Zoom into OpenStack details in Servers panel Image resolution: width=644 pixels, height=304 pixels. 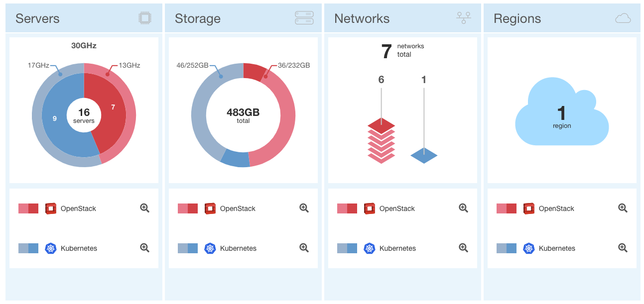coord(144,208)
